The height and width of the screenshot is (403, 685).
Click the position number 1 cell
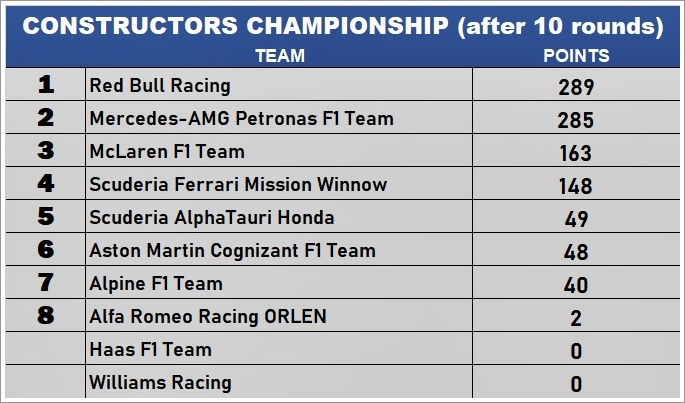(x=45, y=86)
